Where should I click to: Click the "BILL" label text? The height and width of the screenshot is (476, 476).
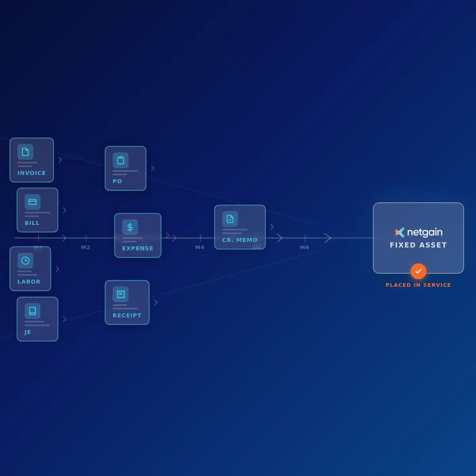(x=32, y=223)
